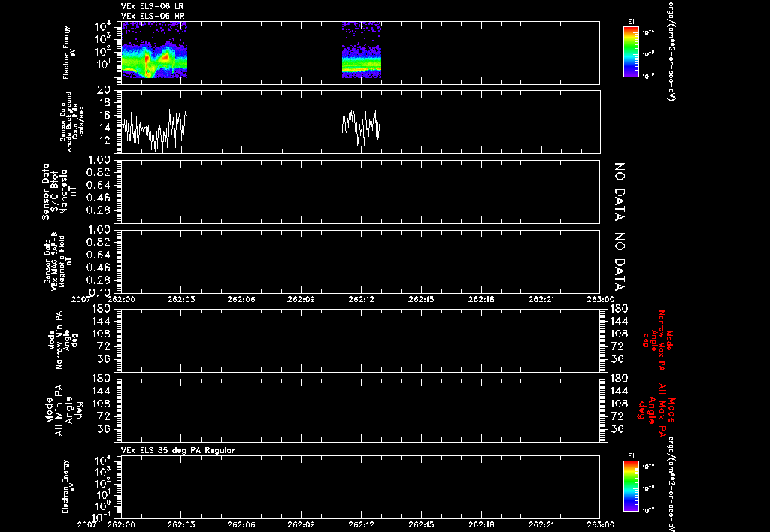Click the 0.10 tick on the MAG SAF-B axis
This screenshot has height=532, width=770.
(x=98, y=293)
